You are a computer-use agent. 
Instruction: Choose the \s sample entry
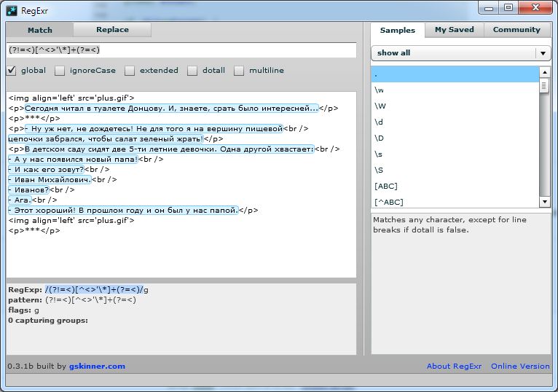pyautogui.click(x=455, y=154)
